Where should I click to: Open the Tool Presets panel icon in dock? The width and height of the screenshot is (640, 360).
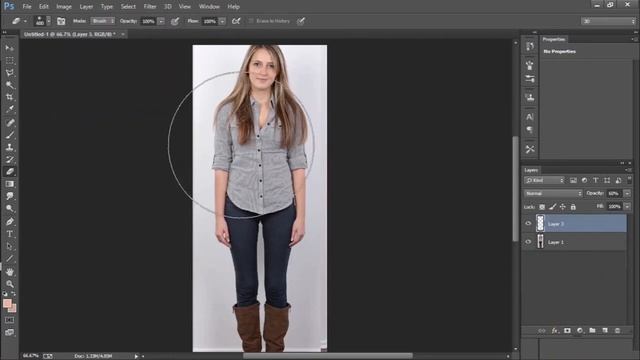coord(530,149)
